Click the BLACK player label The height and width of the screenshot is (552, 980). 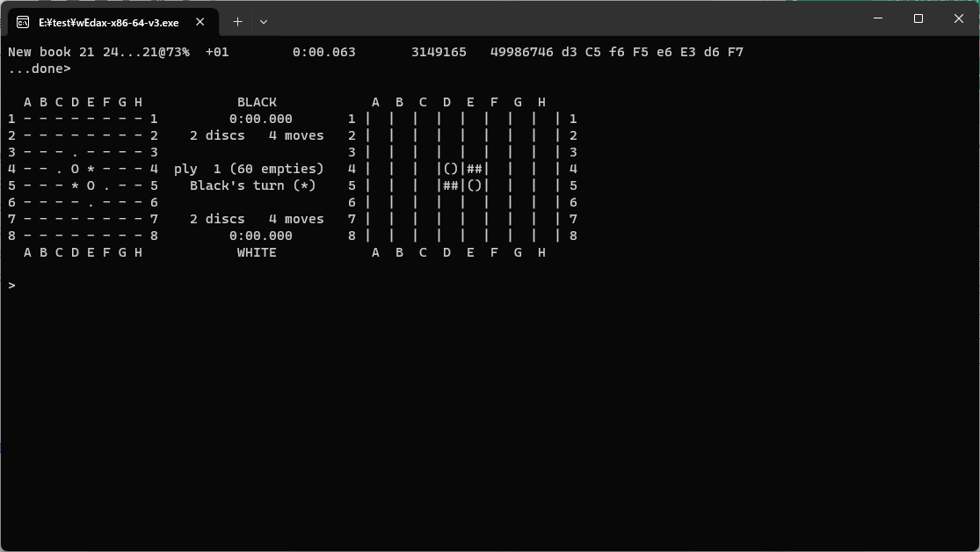click(x=257, y=102)
